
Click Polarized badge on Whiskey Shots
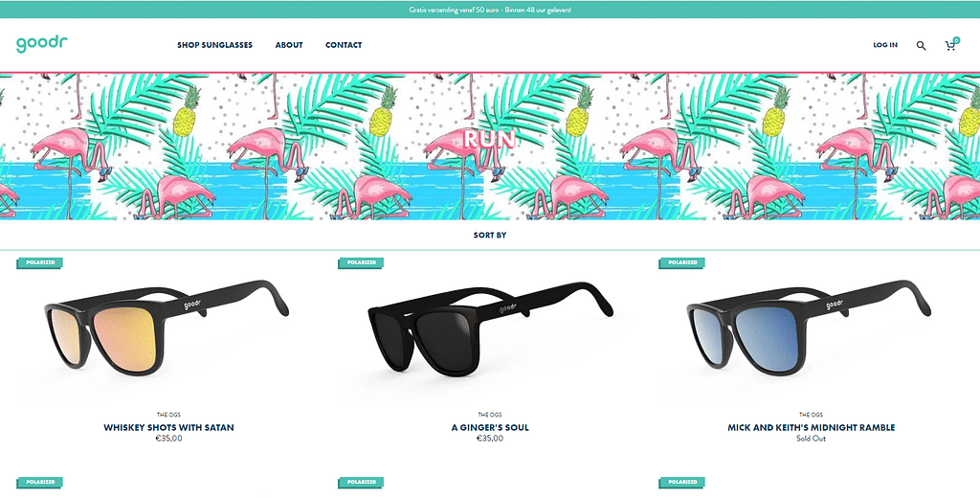(39, 262)
